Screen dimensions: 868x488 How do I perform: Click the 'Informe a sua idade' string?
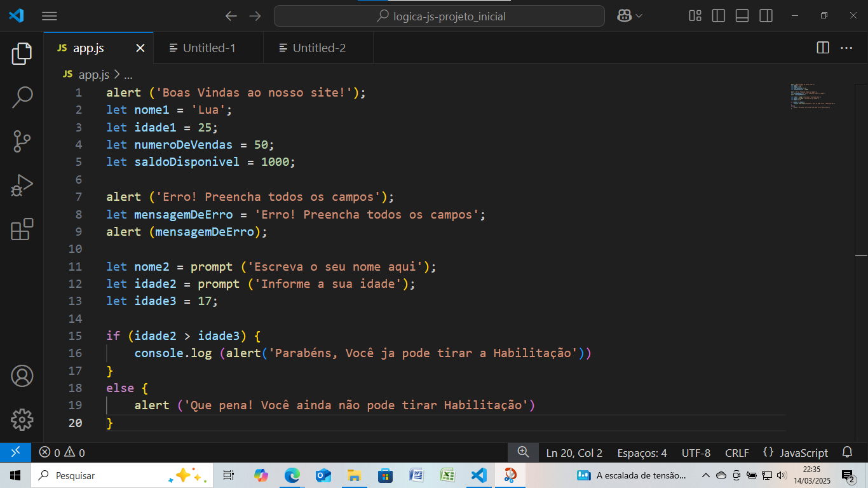(328, 284)
